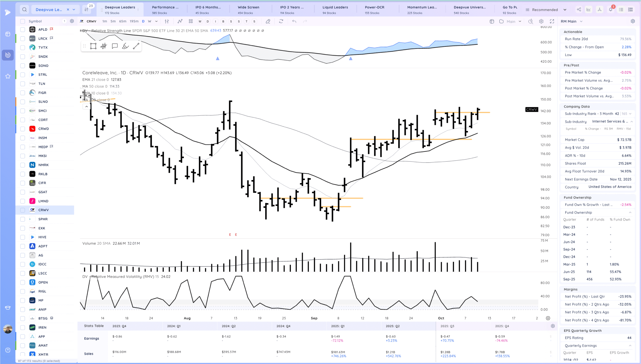Click the search field at top left

pyautogui.click(x=24, y=10)
